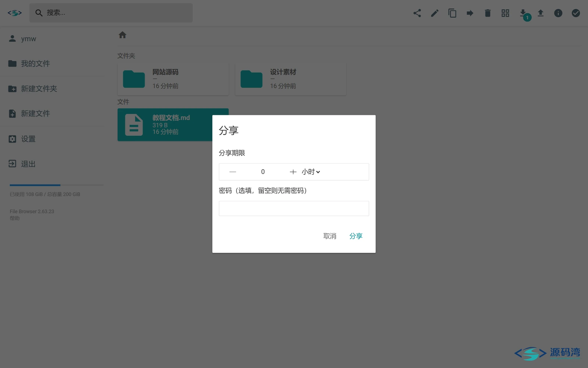The image size is (588, 368).
Task: Open 设置 in sidebar
Action: (x=53, y=139)
